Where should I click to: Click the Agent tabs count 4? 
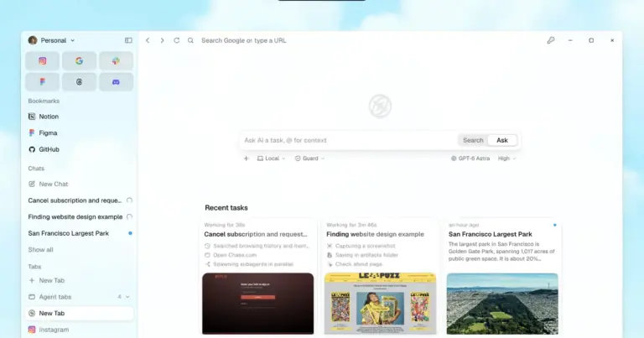(x=120, y=297)
